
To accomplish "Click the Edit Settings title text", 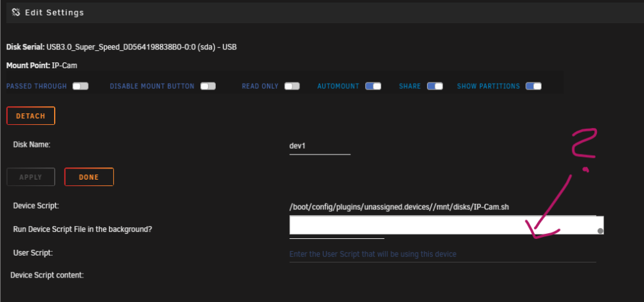I will (55, 13).
